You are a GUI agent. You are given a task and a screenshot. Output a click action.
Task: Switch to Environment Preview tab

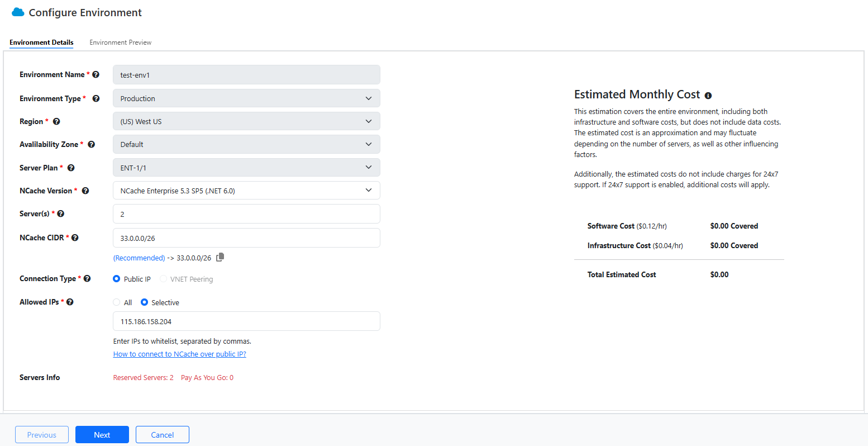point(121,42)
